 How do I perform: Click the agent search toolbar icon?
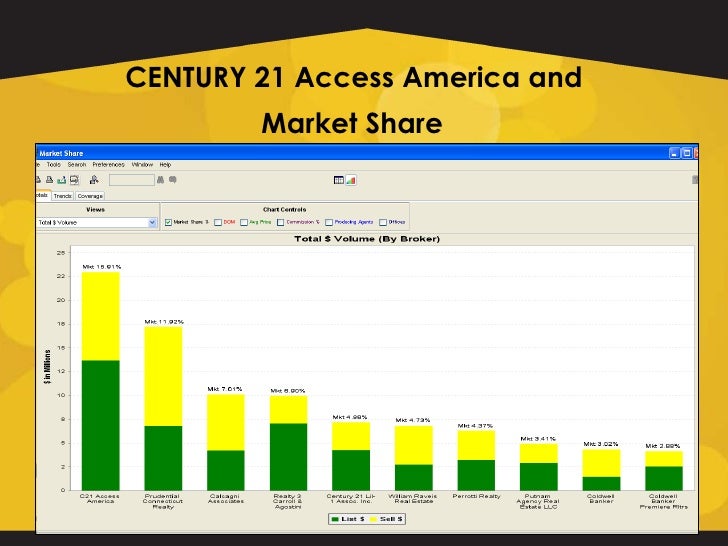94,180
